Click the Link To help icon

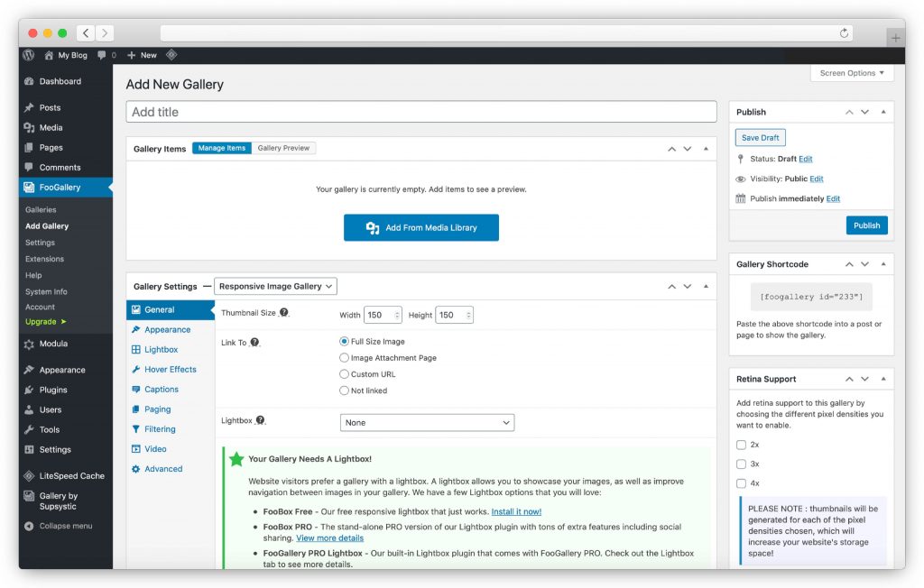pyautogui.click(x=254, y=343)
